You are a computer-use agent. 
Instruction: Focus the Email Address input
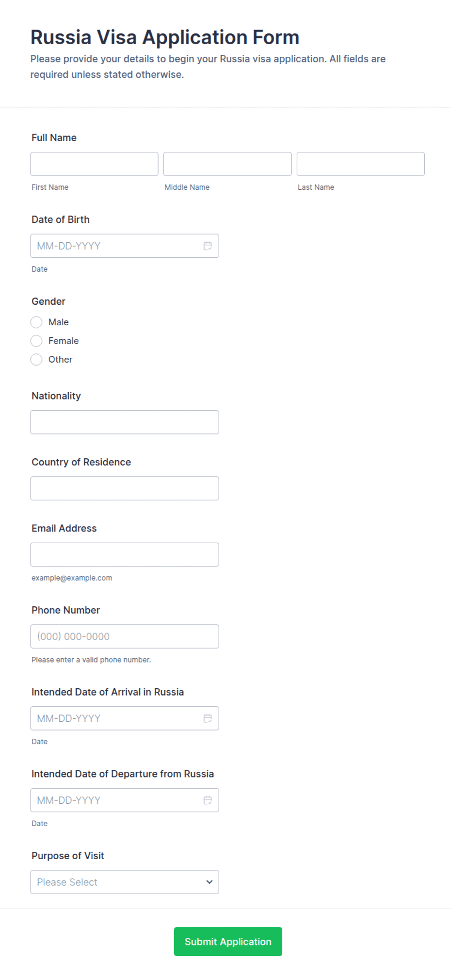(x=125, y=555)
